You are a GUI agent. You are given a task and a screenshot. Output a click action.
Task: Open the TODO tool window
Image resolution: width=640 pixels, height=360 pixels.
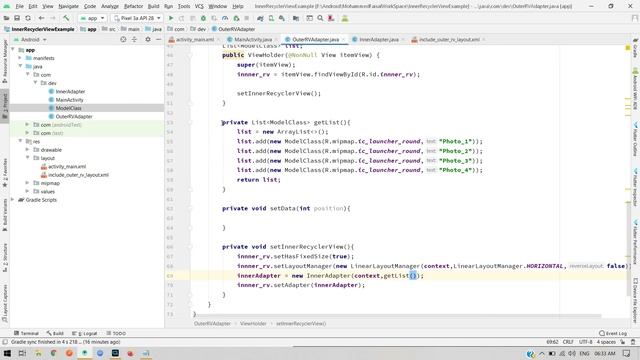pyautogui.click(x=116, y=333)
